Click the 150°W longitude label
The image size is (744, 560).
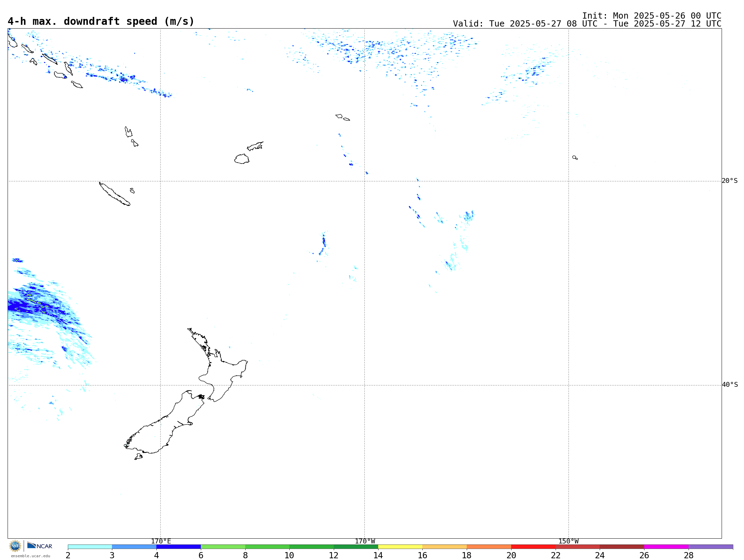(x=569, y=541)
